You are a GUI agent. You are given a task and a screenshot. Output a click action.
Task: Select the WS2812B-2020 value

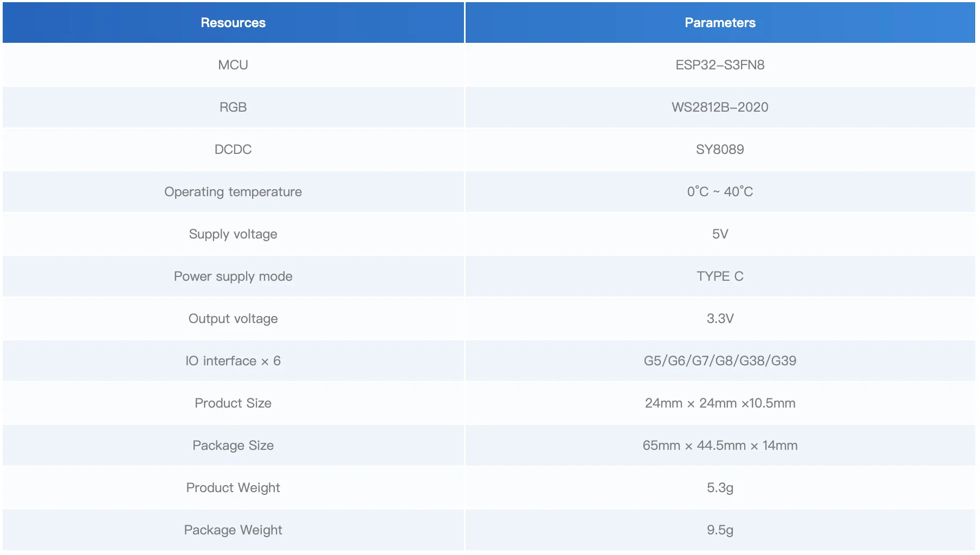tap(720, 107)
